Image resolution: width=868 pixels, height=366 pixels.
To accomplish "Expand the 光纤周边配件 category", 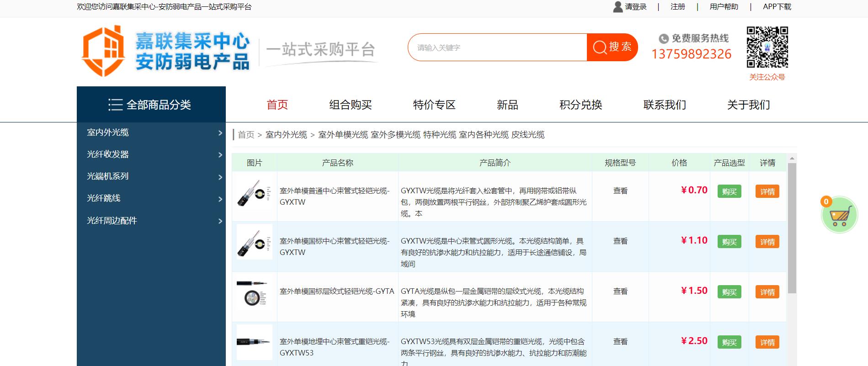I will click(220, 221).
